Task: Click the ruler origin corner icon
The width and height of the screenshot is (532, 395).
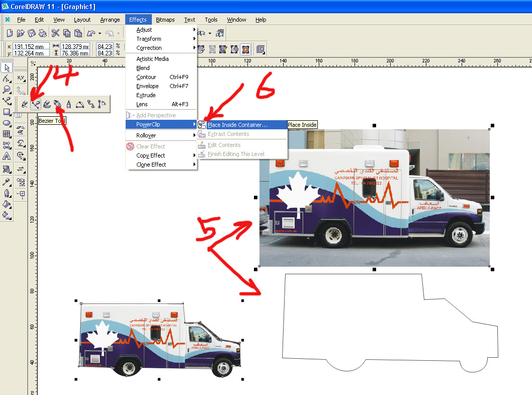Action: tap(33, 63)
